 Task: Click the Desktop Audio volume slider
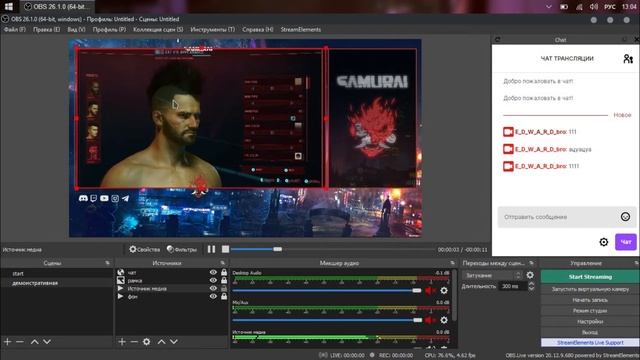(327, 291)
